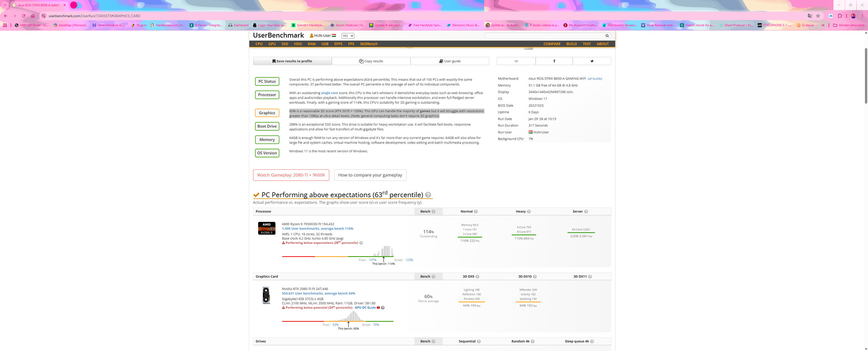Open the single core link
Viewport: 868px width, 351px height.
point(329,93)
